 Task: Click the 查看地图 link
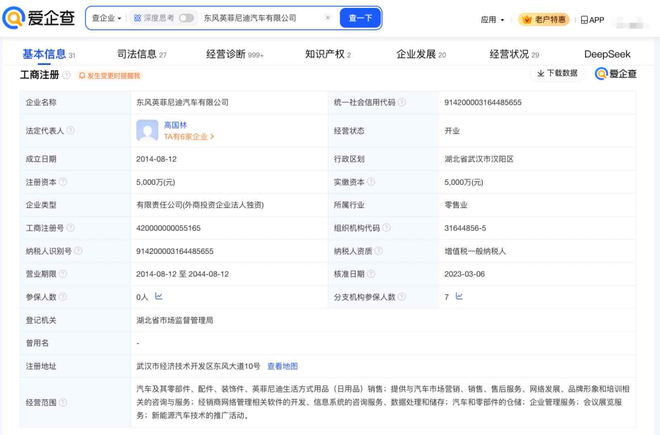click(x=282, y=366)
